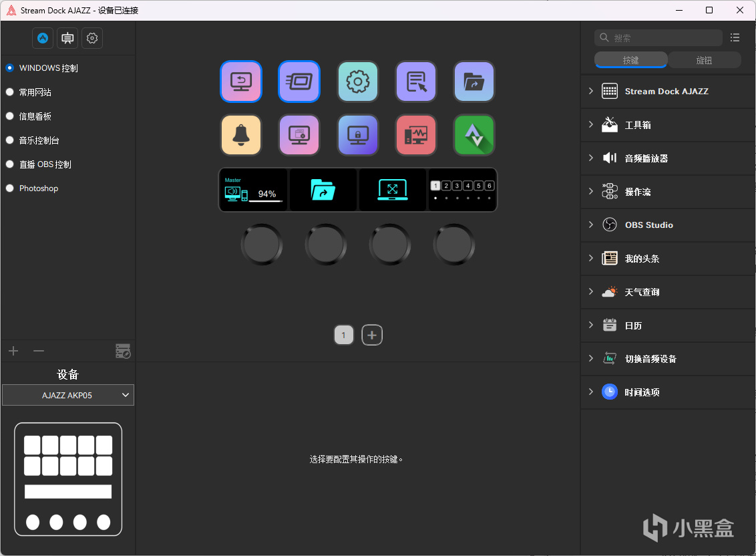Click the 操作流 workflow icon

(610, 192)
